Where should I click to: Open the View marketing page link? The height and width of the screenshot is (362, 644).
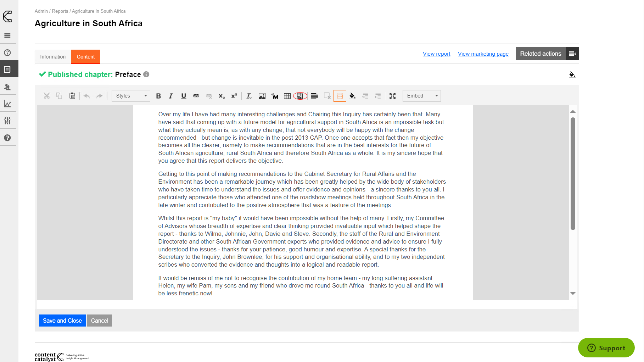[x=483, y=54]
